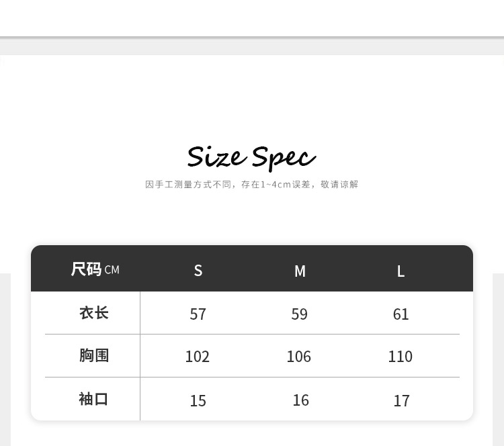This screenshot has width=504, height=446.
Task: Click the 102 cell in the 胸围 row
Action: [198, 357]
